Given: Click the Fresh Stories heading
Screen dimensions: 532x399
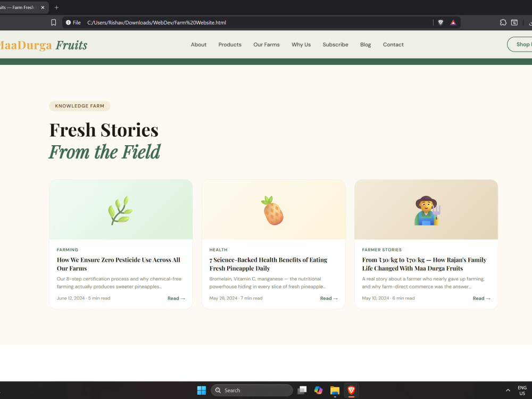Looking at the screenshot, I should pos(104,130).
